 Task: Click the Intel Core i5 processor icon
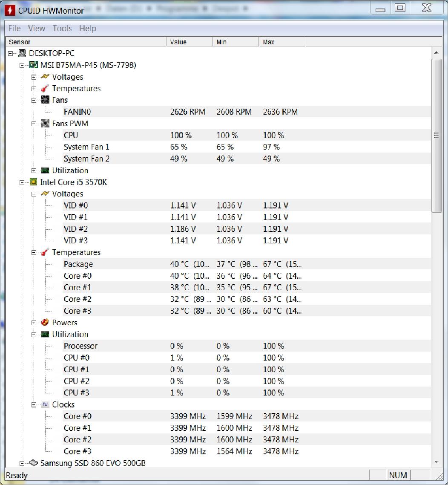33,182
